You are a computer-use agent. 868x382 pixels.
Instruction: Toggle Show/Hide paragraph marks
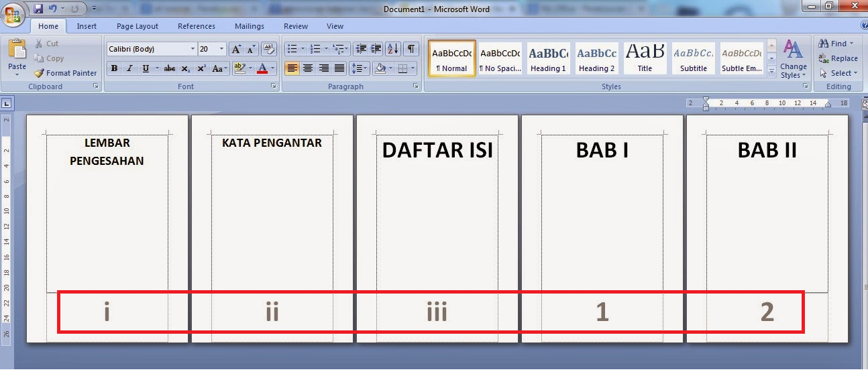[x=411, y=49]
